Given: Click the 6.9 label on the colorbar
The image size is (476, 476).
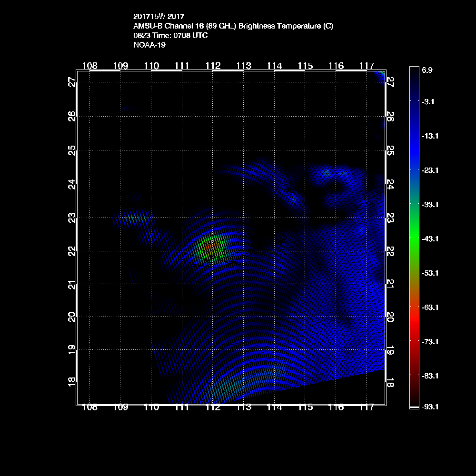Looking at the screenshot, I should [427, 70].
